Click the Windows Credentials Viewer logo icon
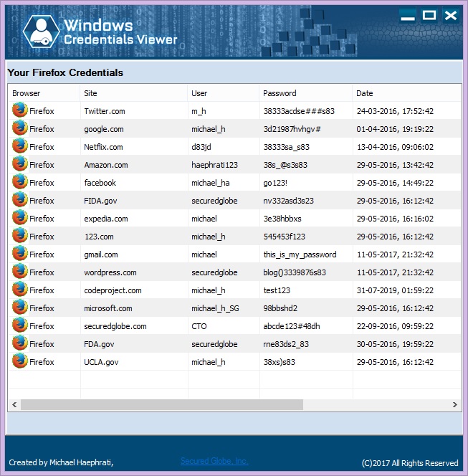 42,32
